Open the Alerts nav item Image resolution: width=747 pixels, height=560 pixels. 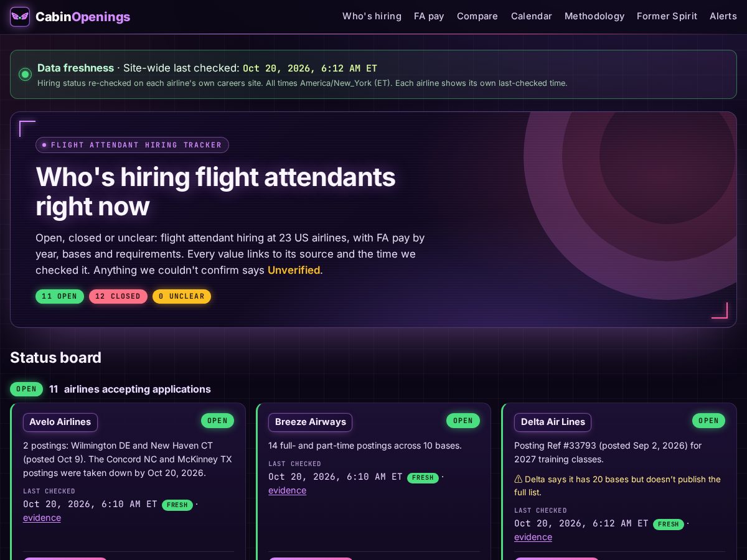pos(723,16)
